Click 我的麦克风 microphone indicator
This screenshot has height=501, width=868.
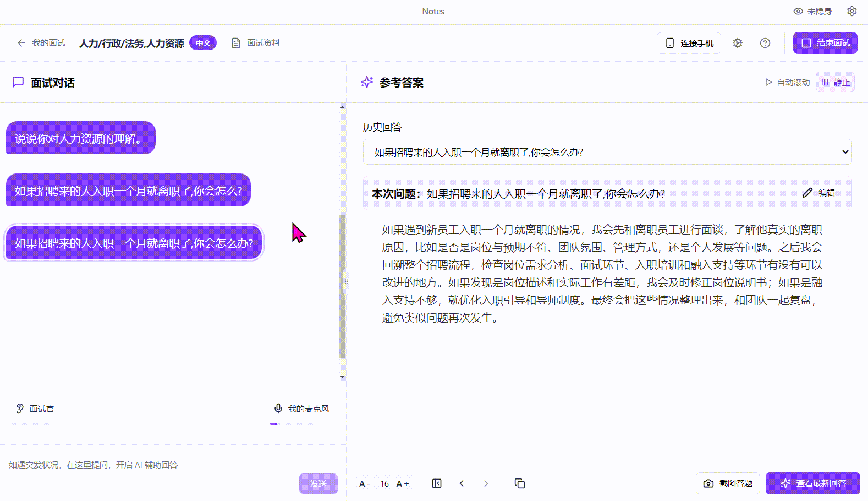pyautogui.click(x=301, y=409)
